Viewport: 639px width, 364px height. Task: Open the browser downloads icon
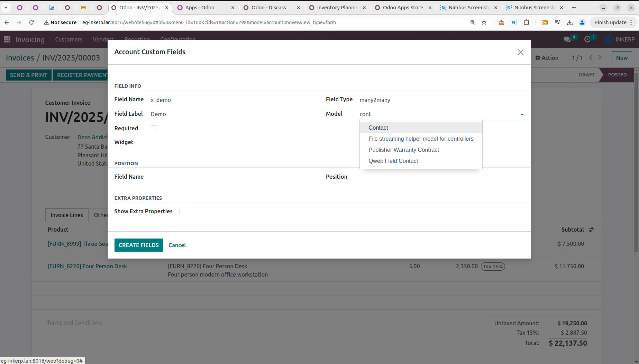pos(569,22)
